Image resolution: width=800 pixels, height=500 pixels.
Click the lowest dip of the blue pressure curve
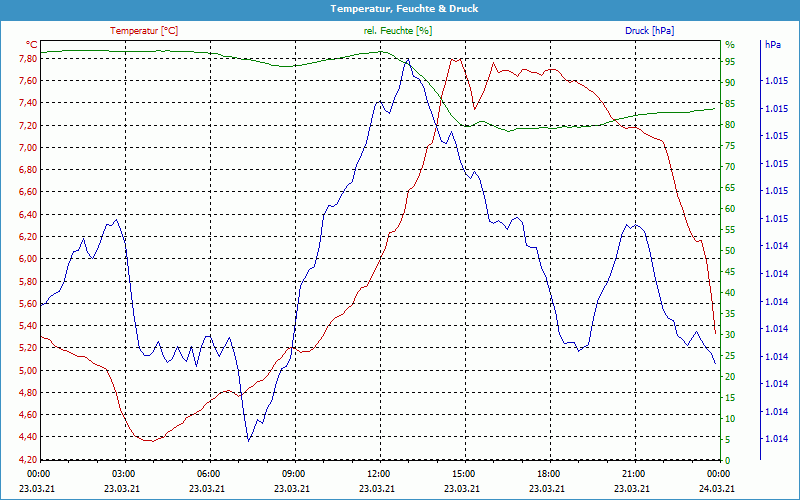coord(248,439)
